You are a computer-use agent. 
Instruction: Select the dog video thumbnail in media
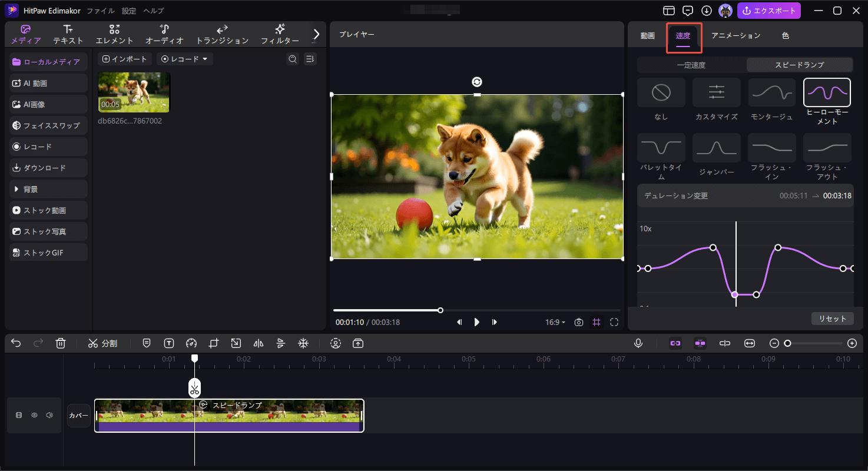tap(134, 92)
